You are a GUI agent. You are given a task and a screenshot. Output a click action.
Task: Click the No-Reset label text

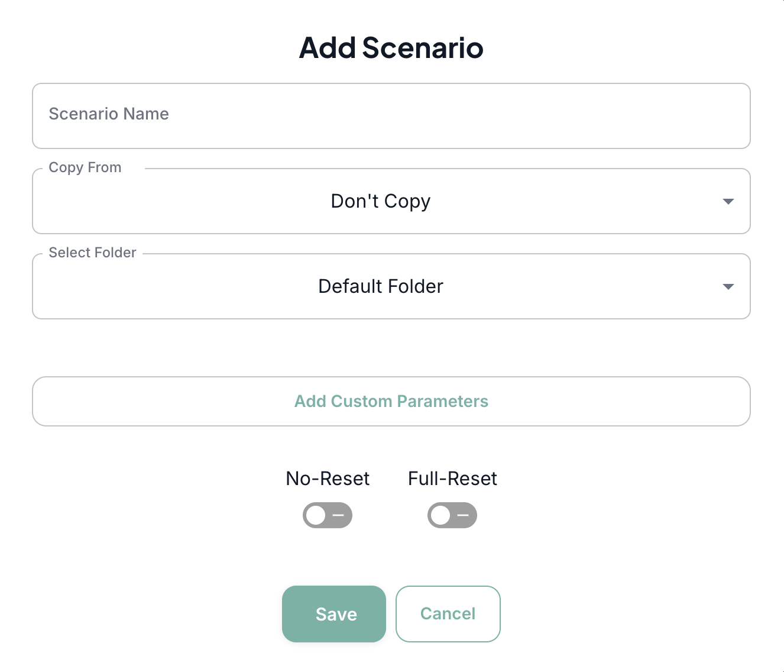pyautogui.click(x=328, y=479)
